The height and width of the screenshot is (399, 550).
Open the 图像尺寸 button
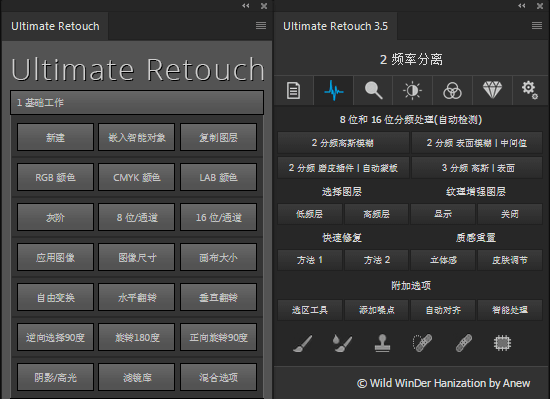tap(136, 257)
